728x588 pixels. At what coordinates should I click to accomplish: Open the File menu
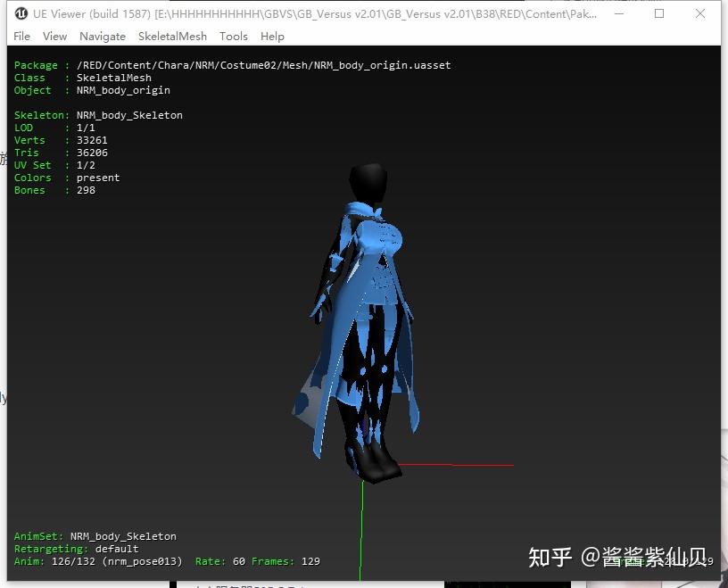click(21, 37)
